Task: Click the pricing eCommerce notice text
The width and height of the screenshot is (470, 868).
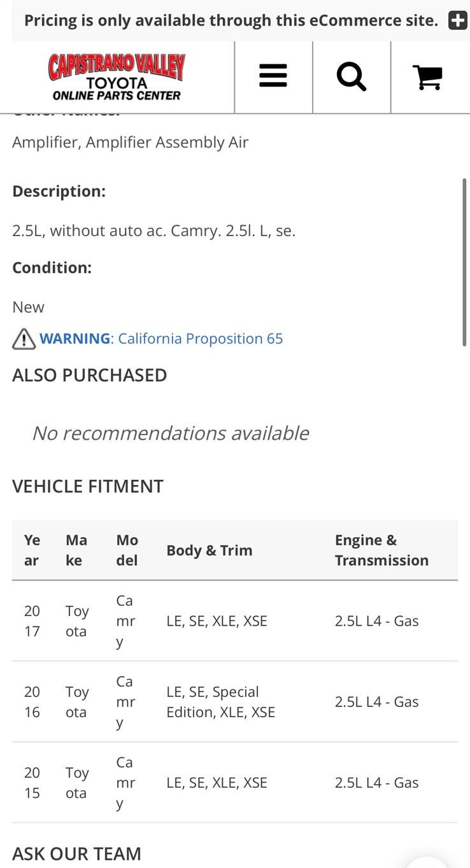Action: pyautogui.click(x=231, y=20)
